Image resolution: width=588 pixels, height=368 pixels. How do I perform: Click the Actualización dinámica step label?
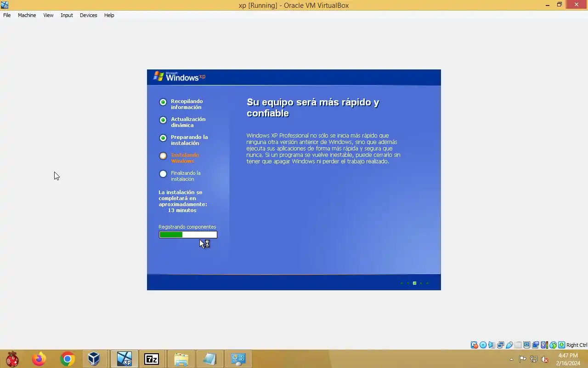188,122
